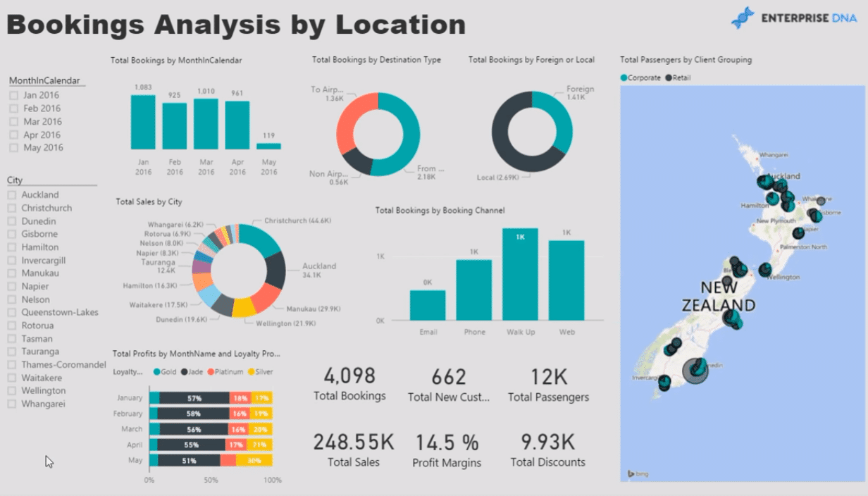The width and height of the screenshot is (868, 496).
Task: Click the MonthInCalendar slicer header
Action: pyautogui.click(x=44, y=81)
